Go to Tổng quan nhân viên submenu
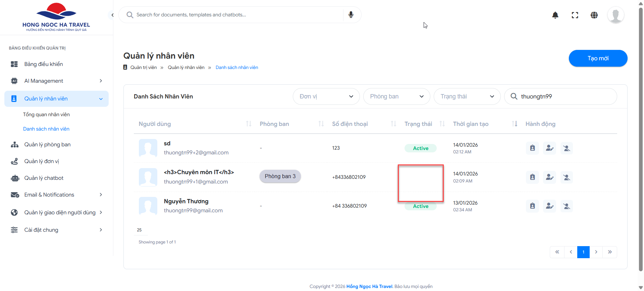 (46, 115)
